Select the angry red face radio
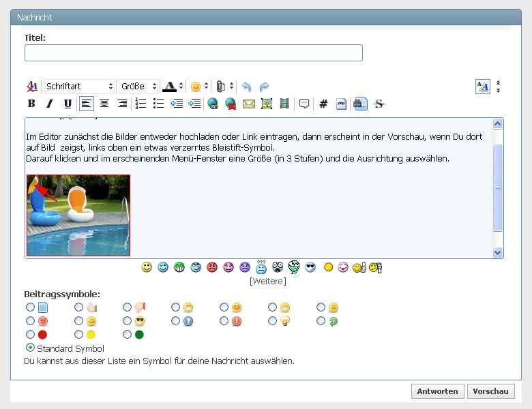The image size is (532, 409). (30, 321)
